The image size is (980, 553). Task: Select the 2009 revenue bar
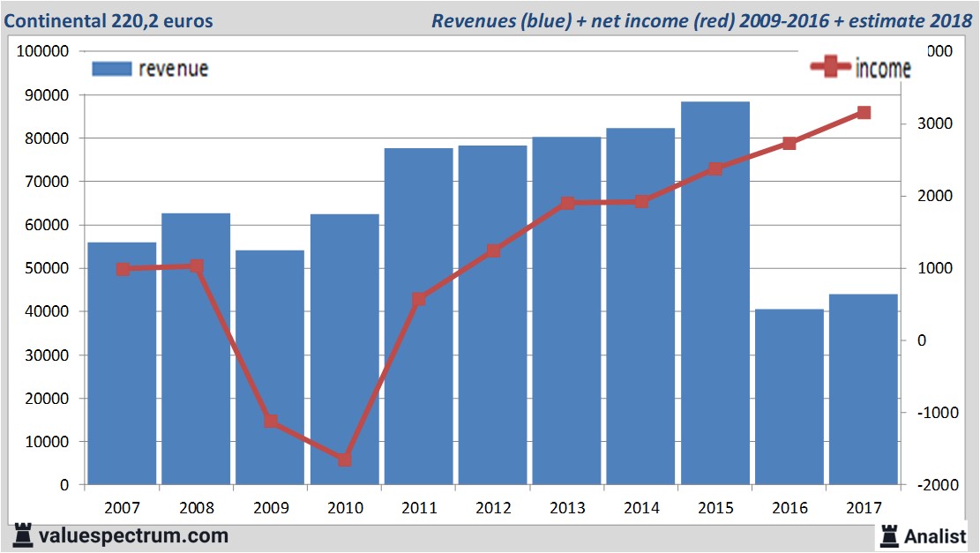[270, 368]
